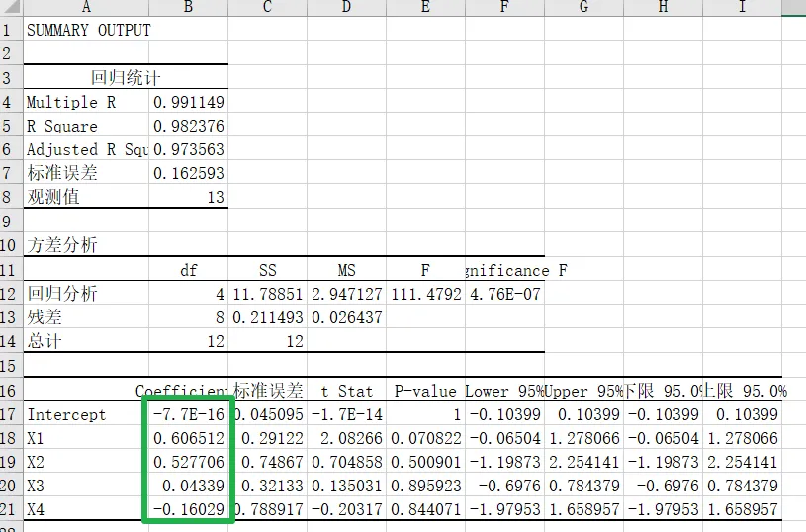Click the SS column heading
The height and width of the screenshot is (532, 806).
267,269
